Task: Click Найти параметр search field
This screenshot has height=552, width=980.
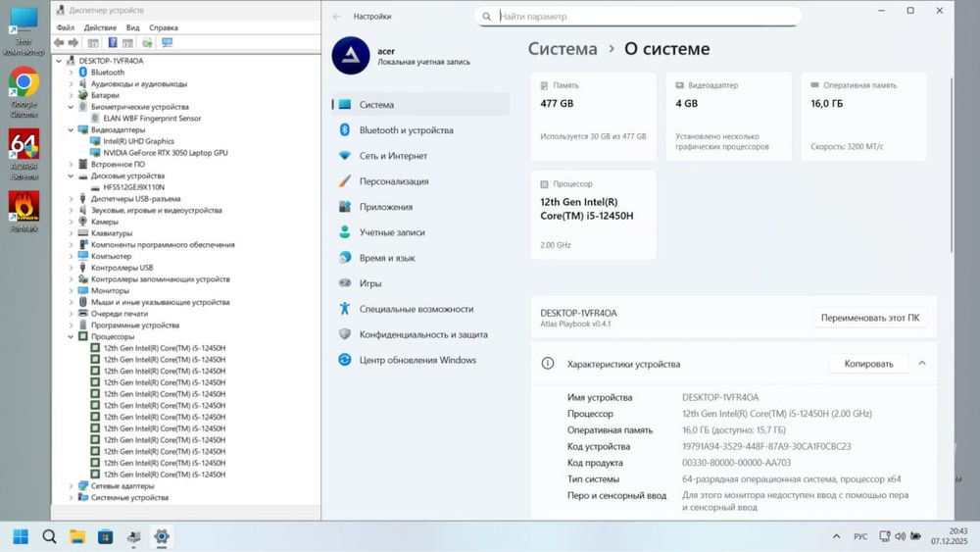Action: point(638,17)
